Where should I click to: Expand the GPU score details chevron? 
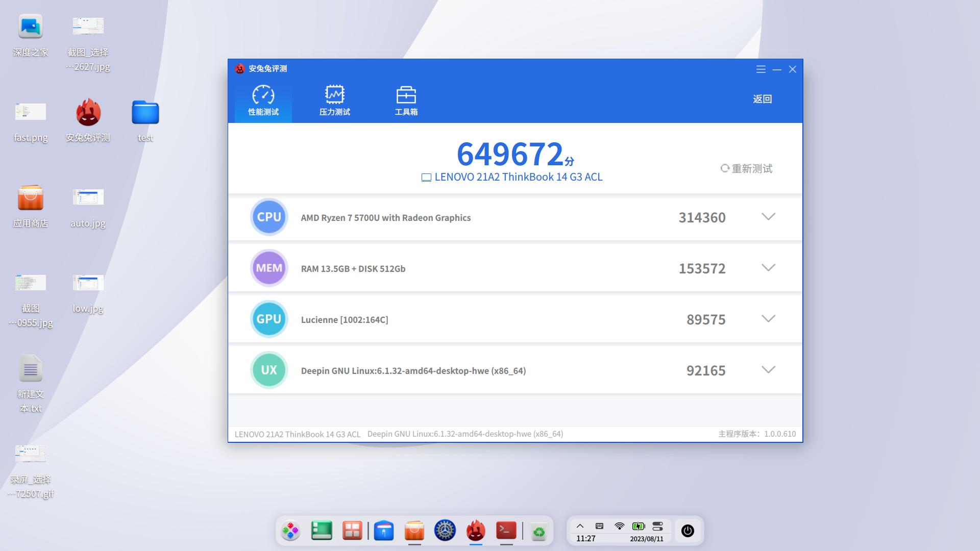click(768, 319)
